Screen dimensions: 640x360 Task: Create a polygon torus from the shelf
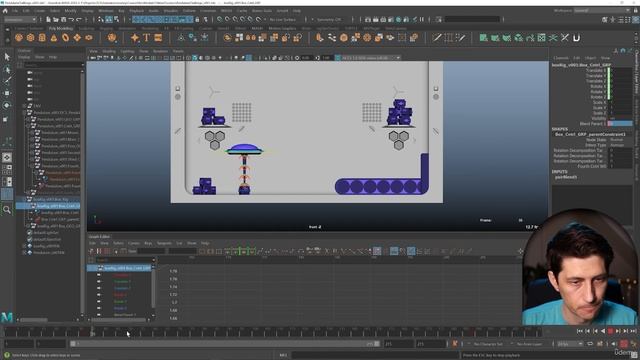point(65,38)
